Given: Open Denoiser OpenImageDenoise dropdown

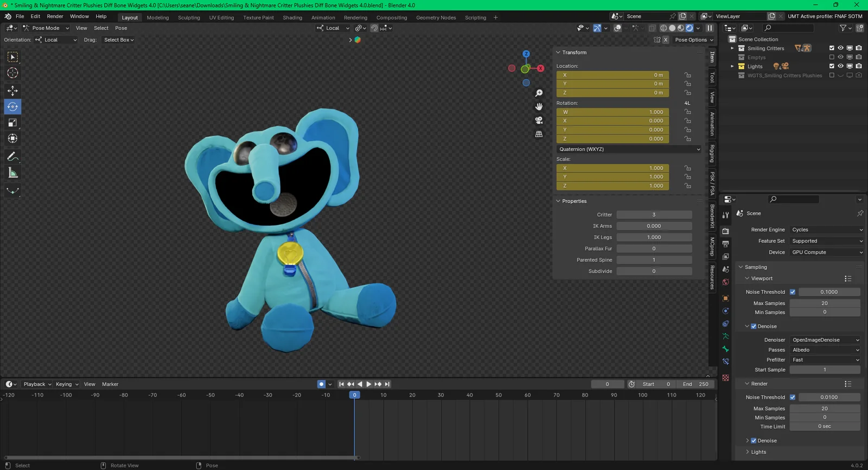Looking at the screenshot, I should pyautogui.click(x=825, y=340).
